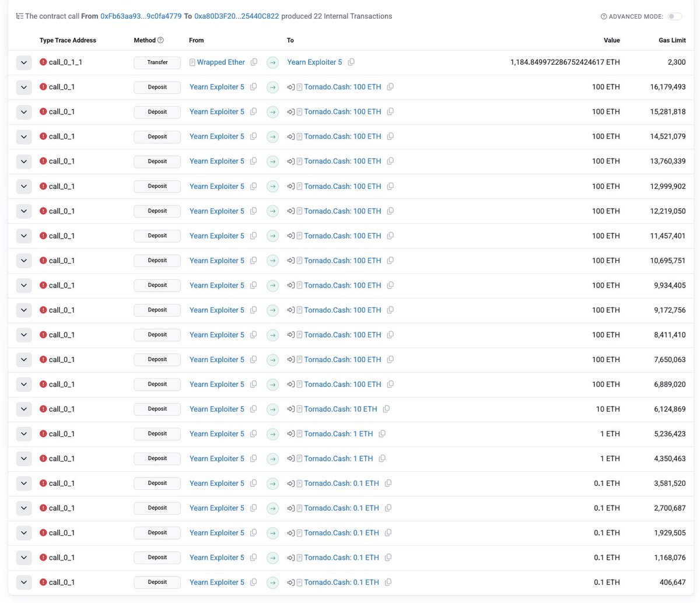Click the Transfer method button
The image size is (700, 603).
point(157,62)
